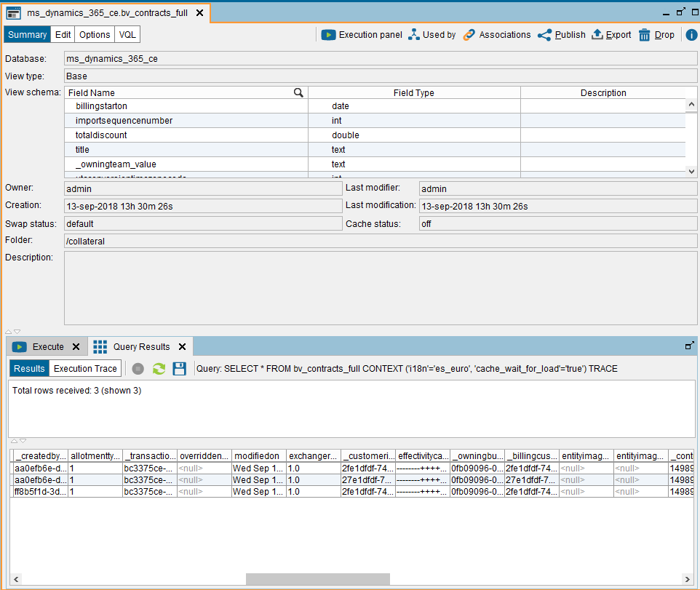
Task: Refresh the query results
Action: point(159,369)
